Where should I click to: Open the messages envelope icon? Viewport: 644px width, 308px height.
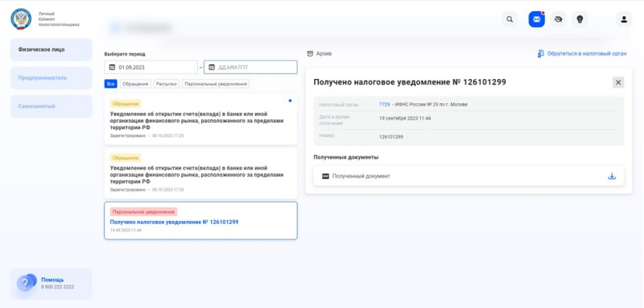pyautogui.click(x=536, y=19)
